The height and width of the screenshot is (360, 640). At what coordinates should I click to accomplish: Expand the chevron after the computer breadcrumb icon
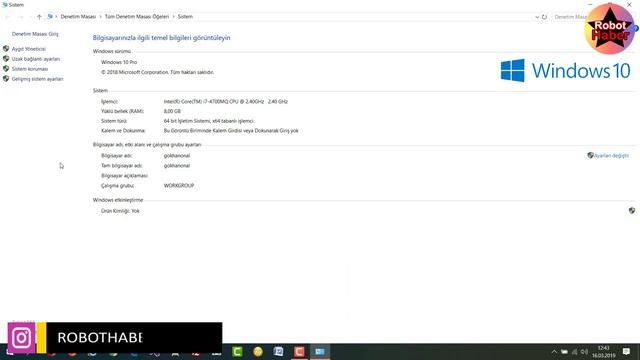click(x=56, y=17)
